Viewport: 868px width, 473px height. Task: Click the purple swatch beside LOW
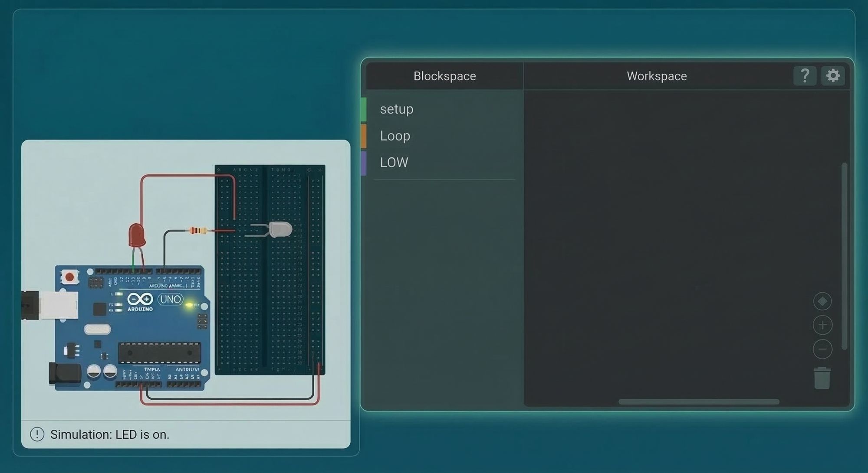click(x=364, y=163)
